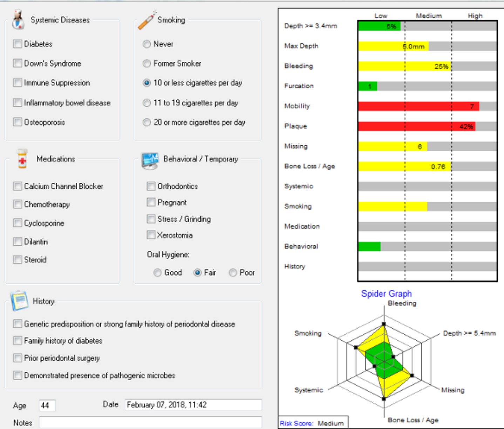This screenshot has height=429, width=504.
Task: Toggle the Stress / Grinding checkbox
Action: (x=151, y=219)
